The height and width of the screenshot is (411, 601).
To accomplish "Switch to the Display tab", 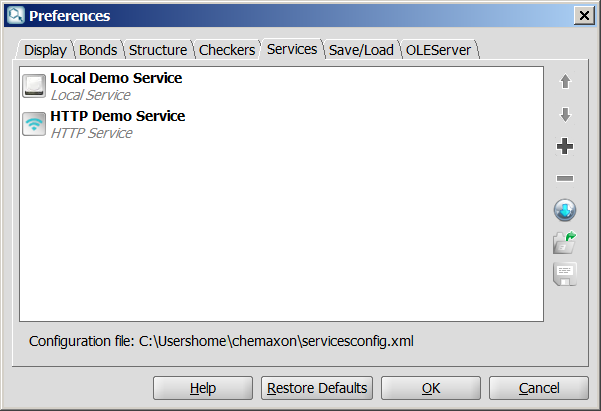I will tap(45, 50).
